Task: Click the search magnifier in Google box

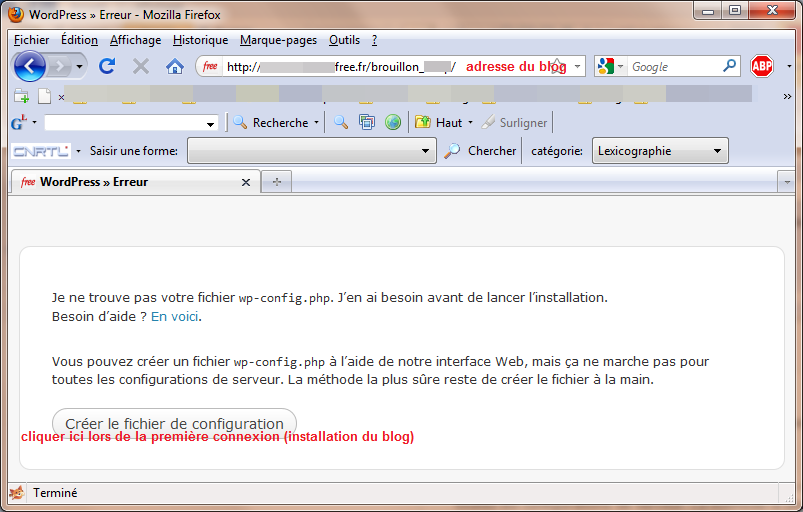Action: (x=729, y=66)
